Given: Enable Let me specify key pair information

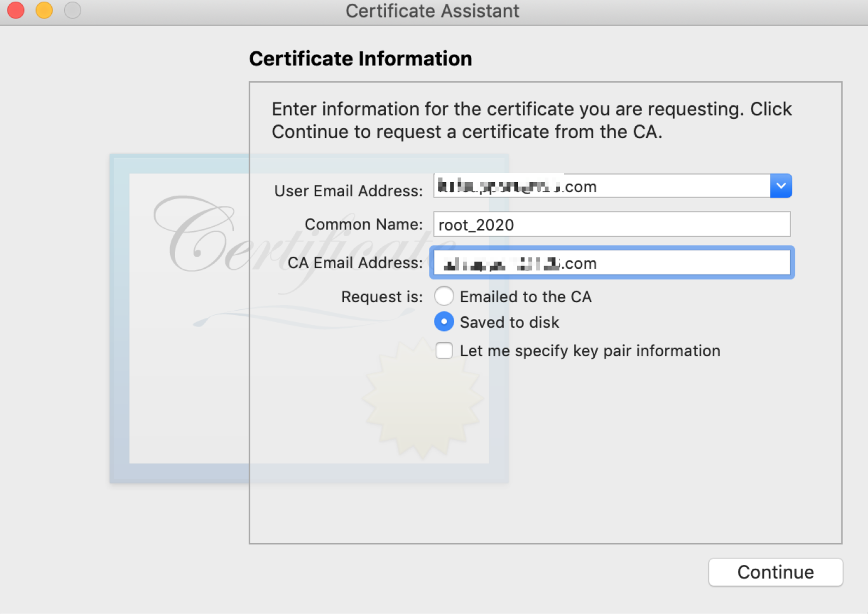Looking at the screenshot, I should point(444,351).
